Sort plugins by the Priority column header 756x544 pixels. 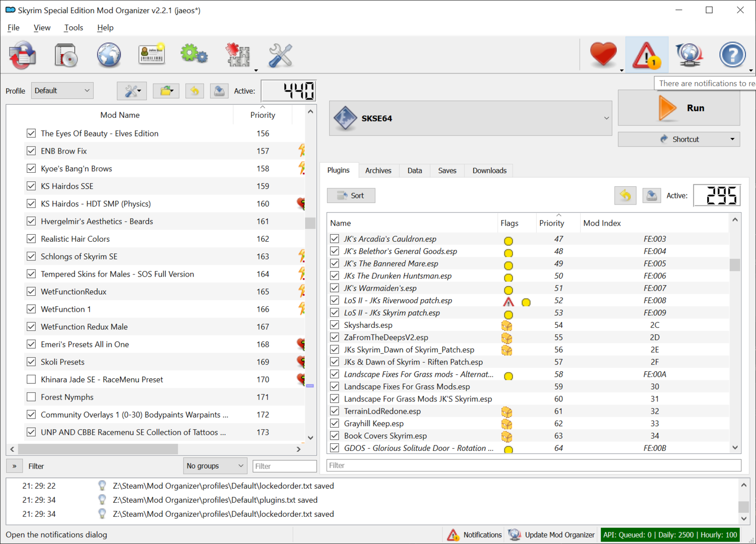pyautogui.click(x=551, y=223)
